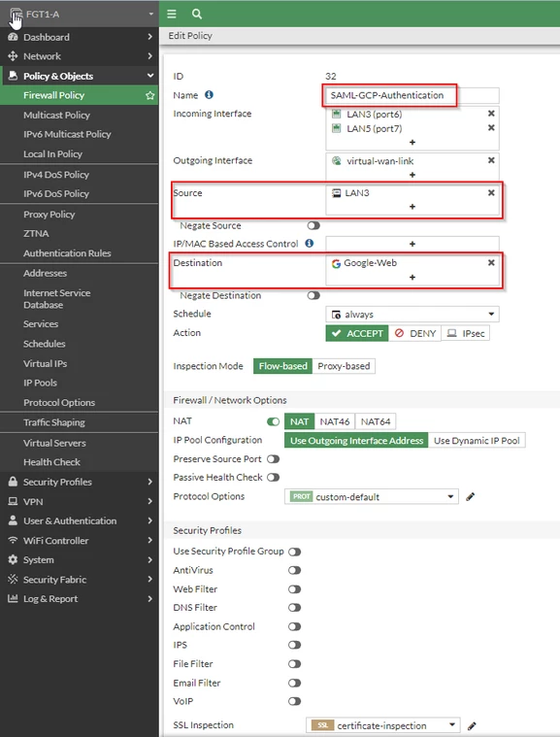Turn on the Web Filter toggle
560x737 pixels.
click(x=295, y=589)
